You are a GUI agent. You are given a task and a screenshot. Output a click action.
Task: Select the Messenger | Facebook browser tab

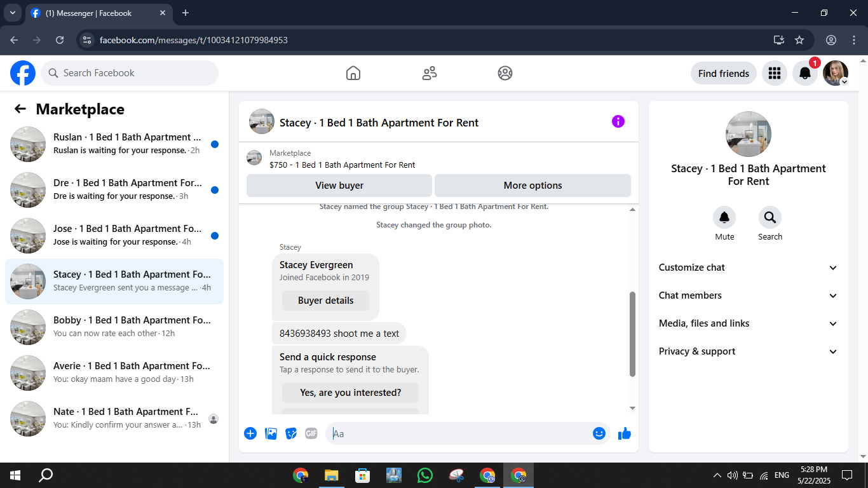[100, 13]
